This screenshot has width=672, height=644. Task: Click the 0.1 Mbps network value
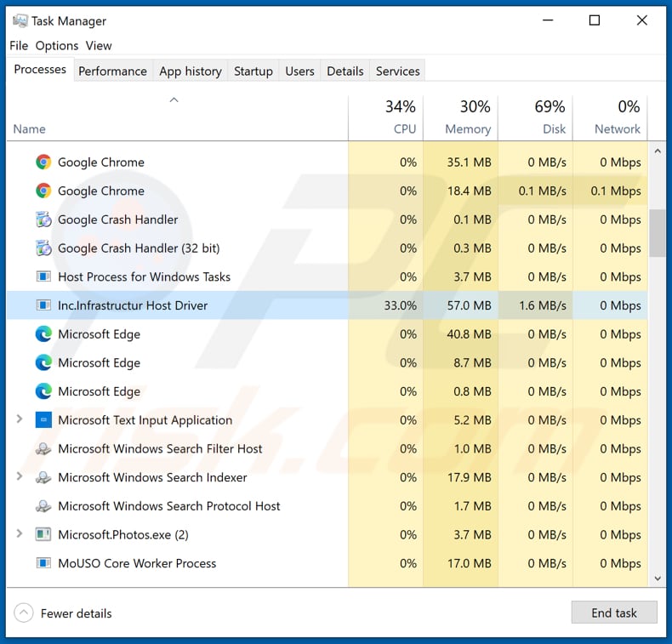pos(616,191)
